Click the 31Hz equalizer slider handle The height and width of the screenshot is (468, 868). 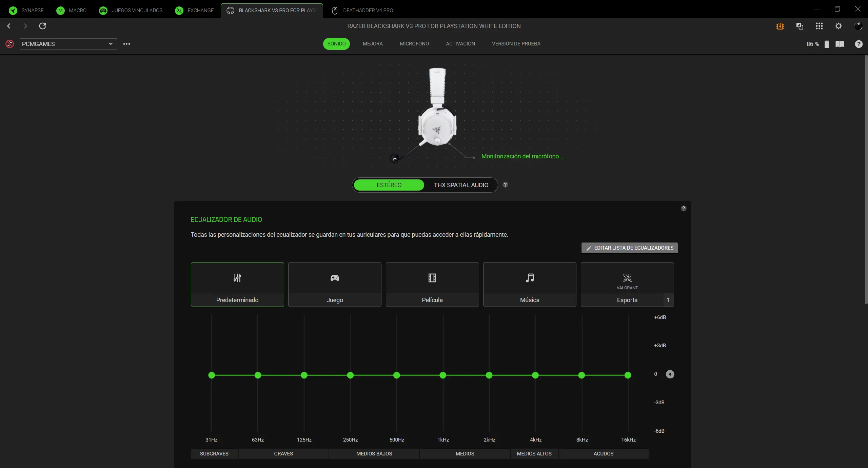[212, 375]
